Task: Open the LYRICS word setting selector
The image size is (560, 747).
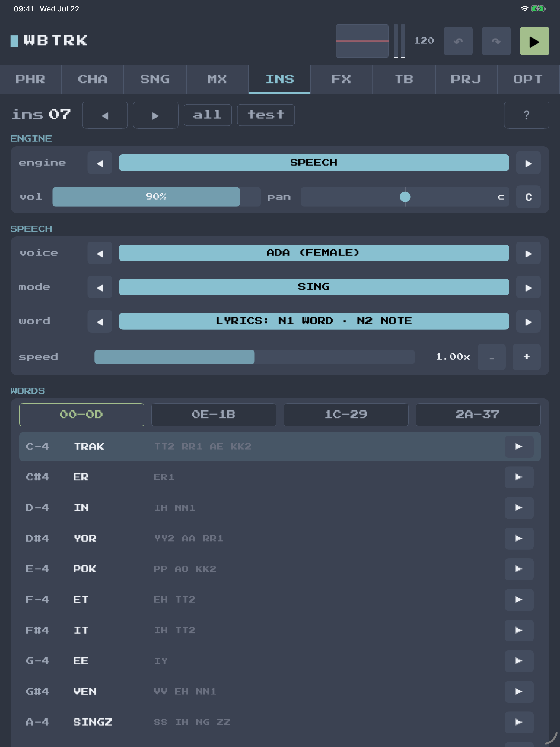Action: pyautogui.click(x=314, y=321)
